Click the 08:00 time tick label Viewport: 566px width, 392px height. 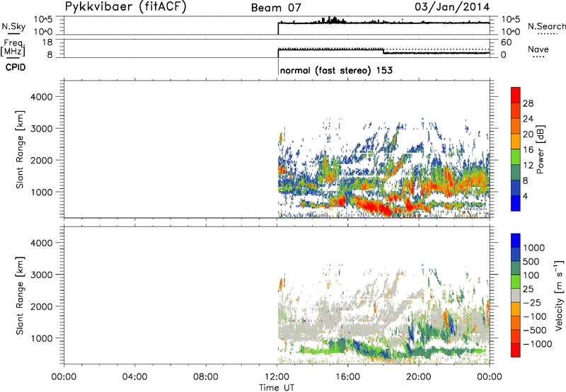(206, 377)
